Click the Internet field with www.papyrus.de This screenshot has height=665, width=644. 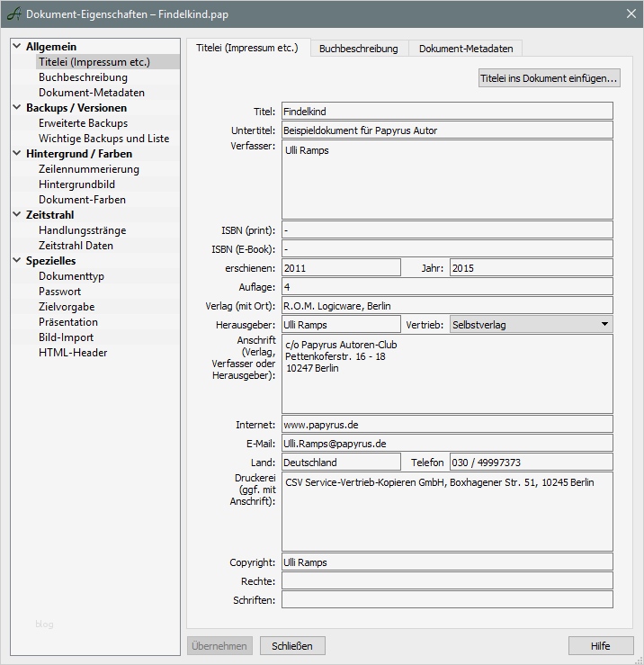[447, 424]
